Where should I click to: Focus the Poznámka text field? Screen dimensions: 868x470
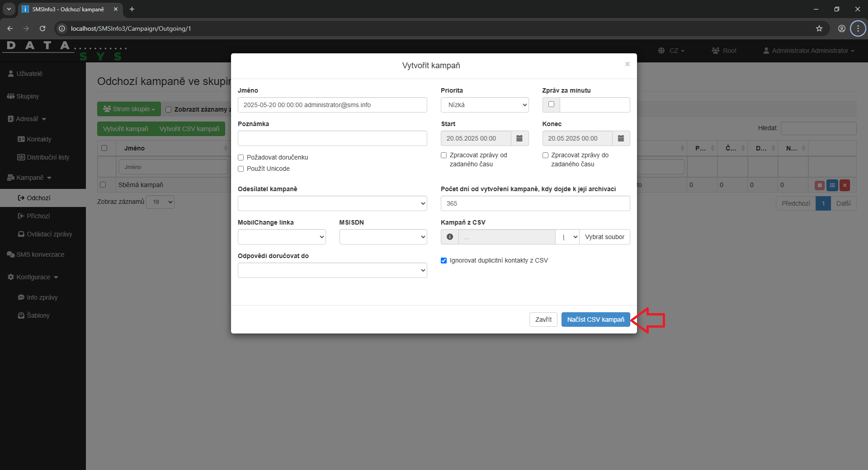tap(332, 138)
